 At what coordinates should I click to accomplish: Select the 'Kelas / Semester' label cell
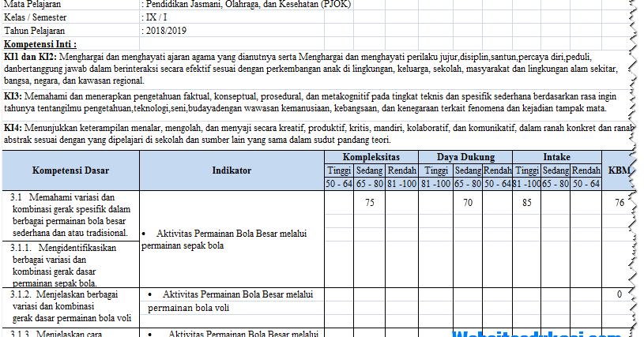click(70, 17)
